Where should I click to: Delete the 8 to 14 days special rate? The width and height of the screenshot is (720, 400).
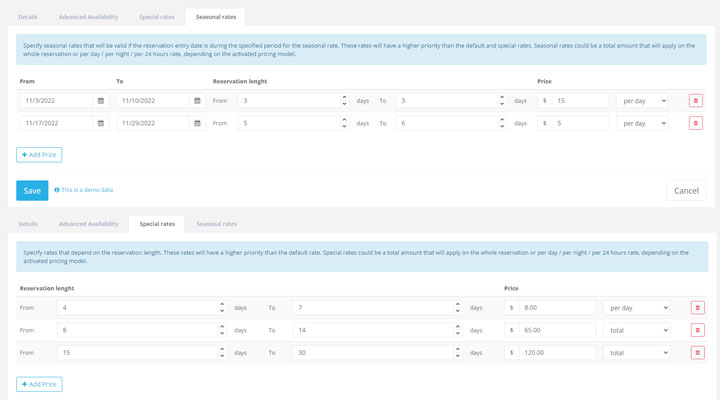[x=697, y=330]
